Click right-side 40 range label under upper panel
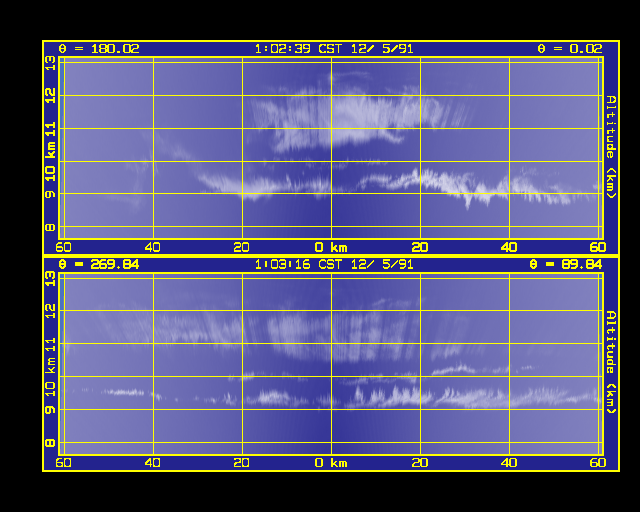The height and width of the screenshot is (512, 640). tap(509, 247)
